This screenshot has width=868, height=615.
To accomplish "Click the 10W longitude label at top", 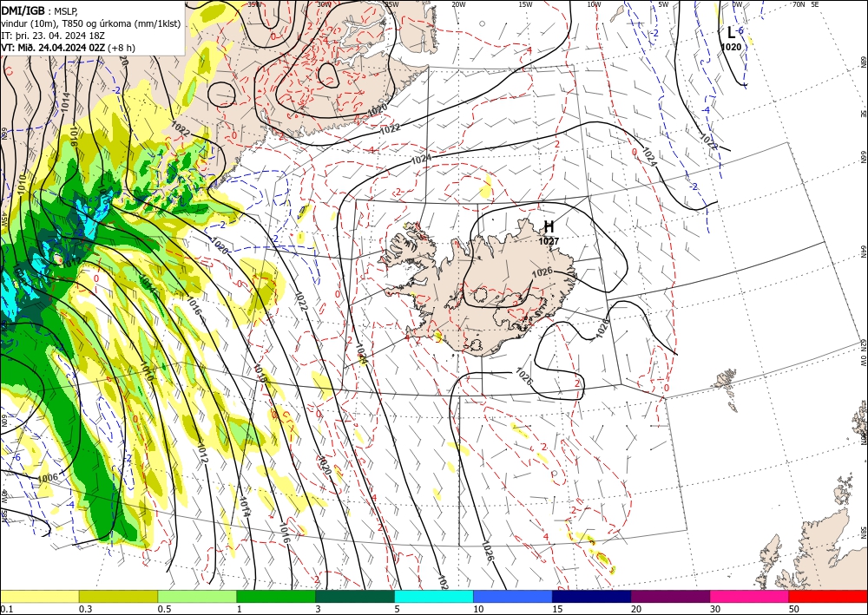I will coord(594,4).
